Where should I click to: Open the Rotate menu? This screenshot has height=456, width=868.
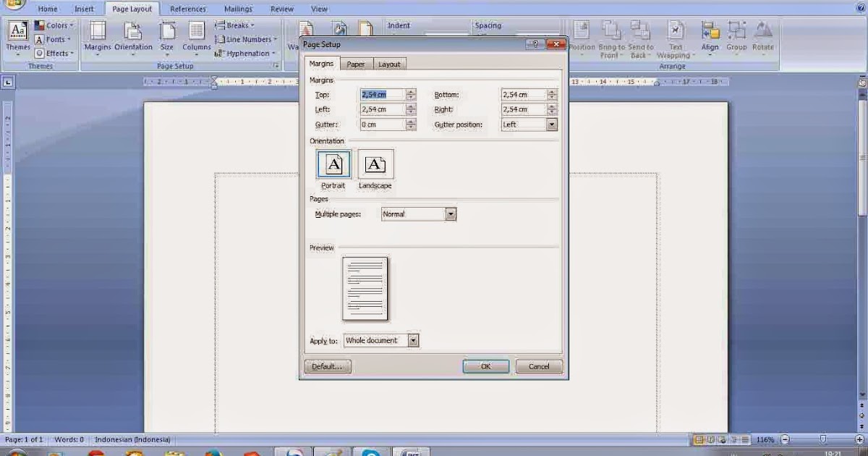763,38
